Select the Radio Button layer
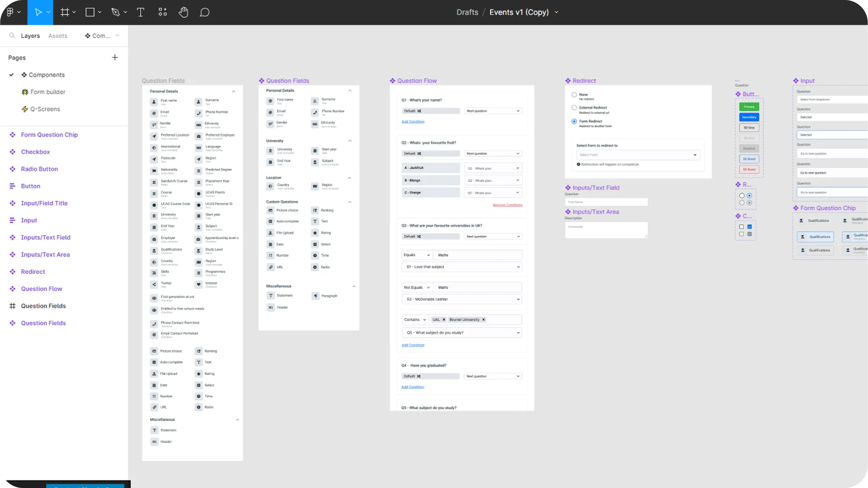This screenshot has height=488, width=868. click(x=39, y=169)
